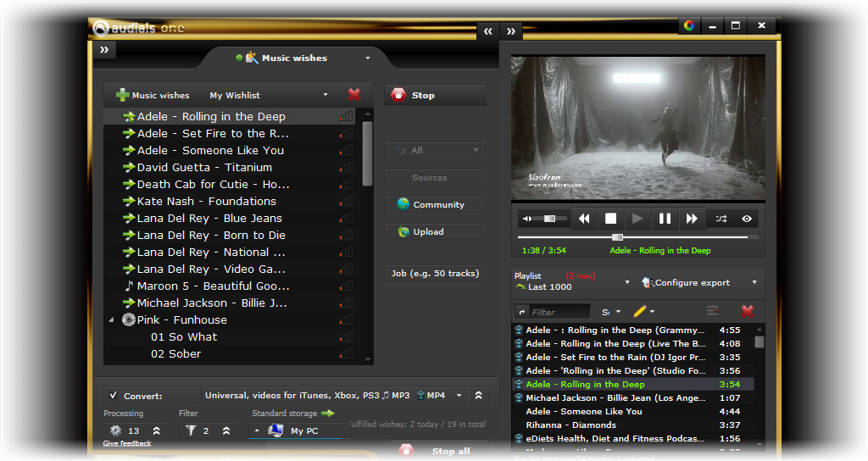Select Lana Del Rey - Born to Die wish
This screenshot has height=461, width=868.
(x=229, y=236)
